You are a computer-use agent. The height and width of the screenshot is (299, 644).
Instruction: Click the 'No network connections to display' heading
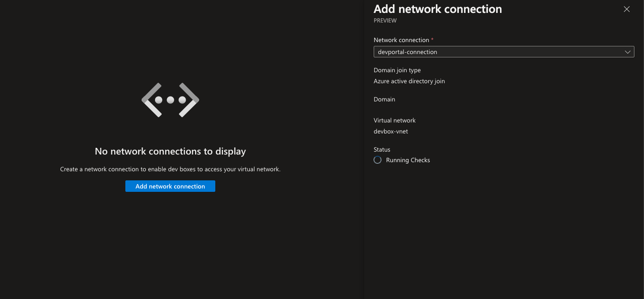(170, 151)
